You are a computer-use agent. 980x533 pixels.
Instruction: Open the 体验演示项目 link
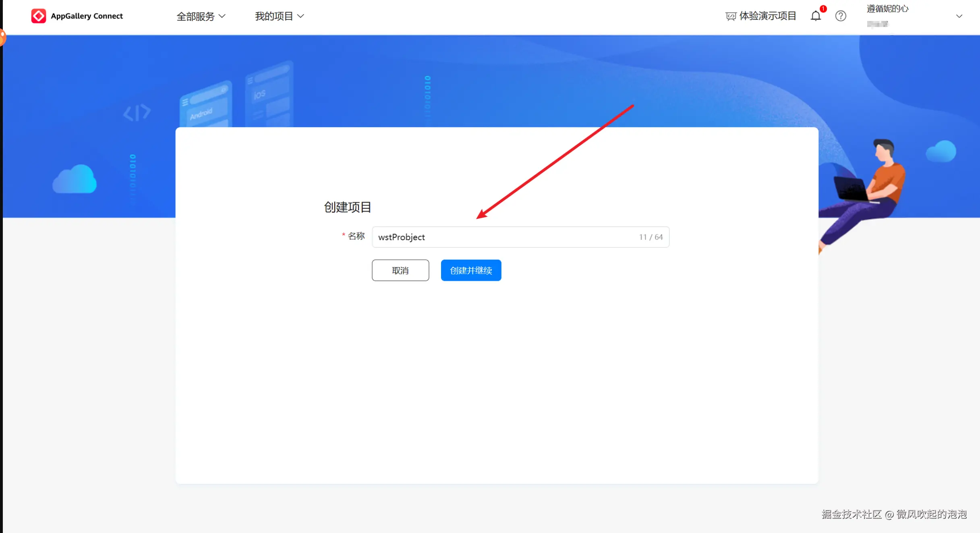pyautogui.click(x=767, y=16)
